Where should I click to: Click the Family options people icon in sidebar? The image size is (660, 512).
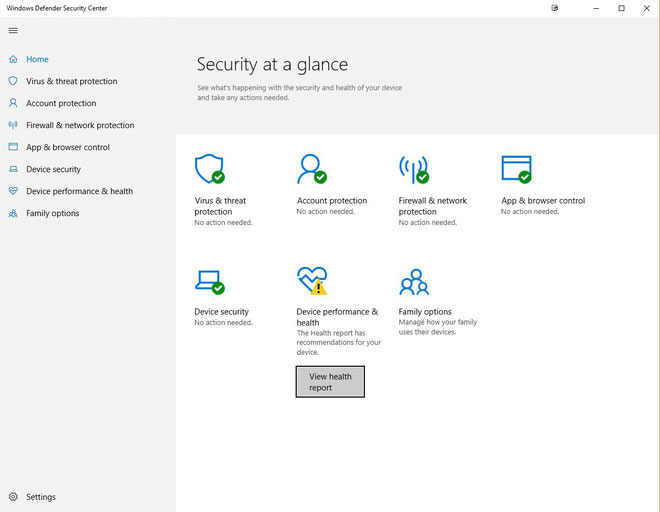point(13,213)
